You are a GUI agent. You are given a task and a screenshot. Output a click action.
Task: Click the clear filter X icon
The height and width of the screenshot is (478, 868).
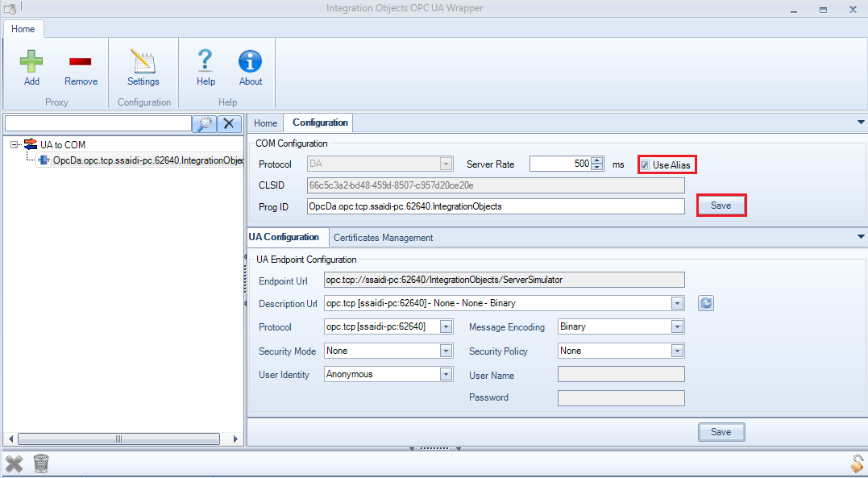tap(228, 124)
